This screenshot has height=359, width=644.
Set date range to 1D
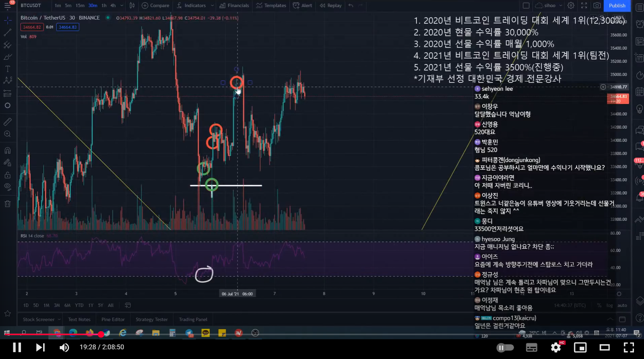26,305
